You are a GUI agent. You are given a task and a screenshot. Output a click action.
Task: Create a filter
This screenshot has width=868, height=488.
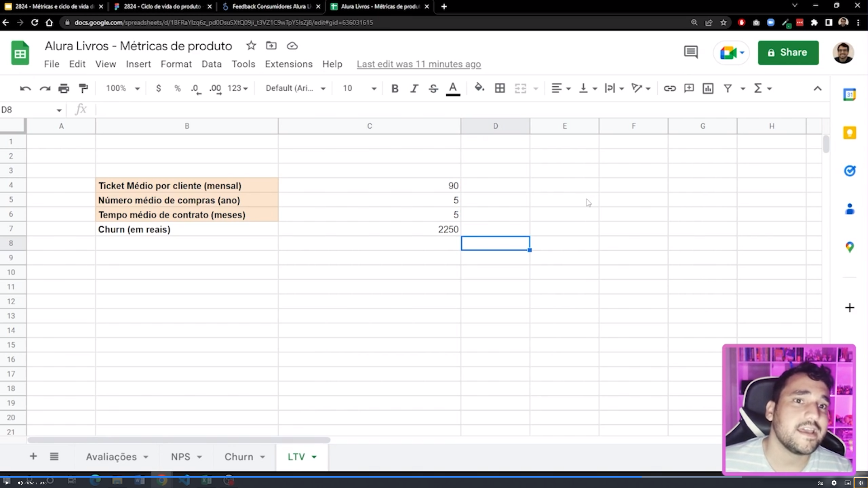pyautogui.click(x=728, y=89)
